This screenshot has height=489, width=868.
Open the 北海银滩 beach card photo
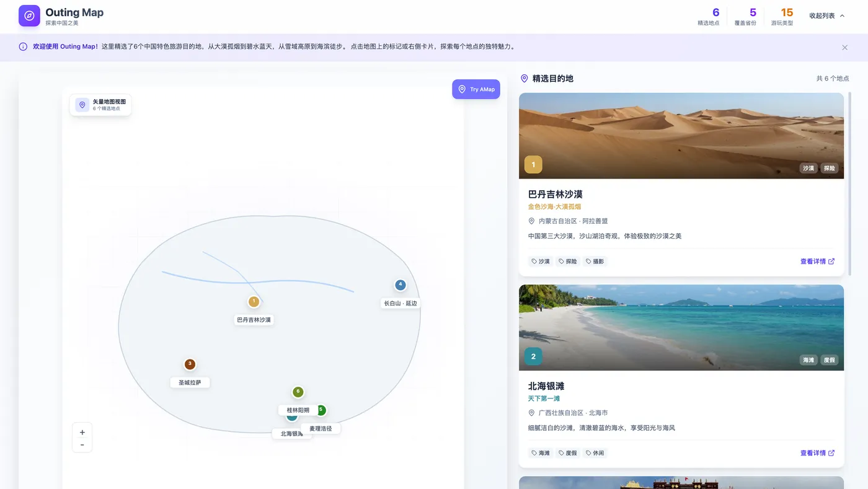681,327
